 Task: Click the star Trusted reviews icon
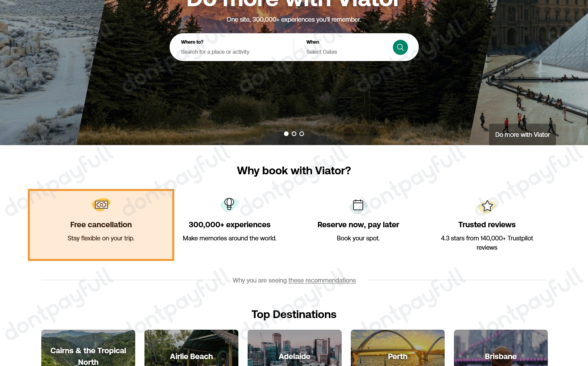[487, 206]
